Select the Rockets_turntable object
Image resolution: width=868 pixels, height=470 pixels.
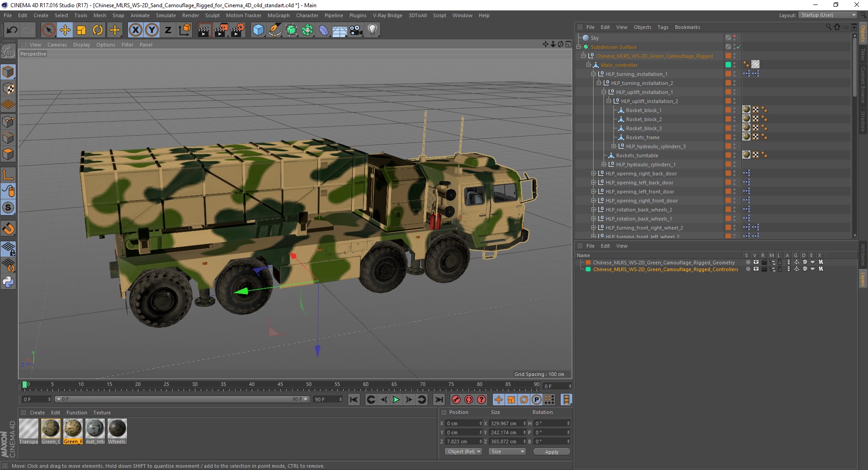coord(637,155)
